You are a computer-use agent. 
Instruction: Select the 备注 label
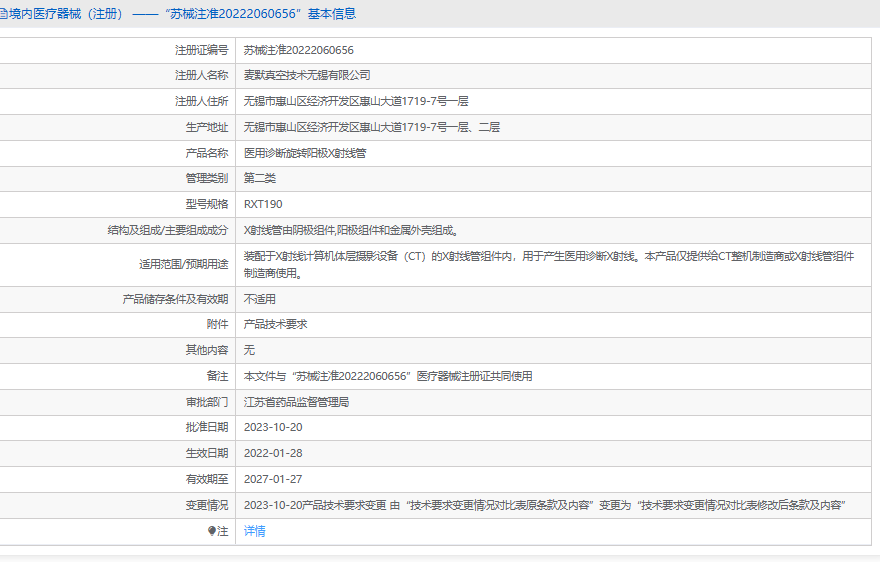[218, 376]
